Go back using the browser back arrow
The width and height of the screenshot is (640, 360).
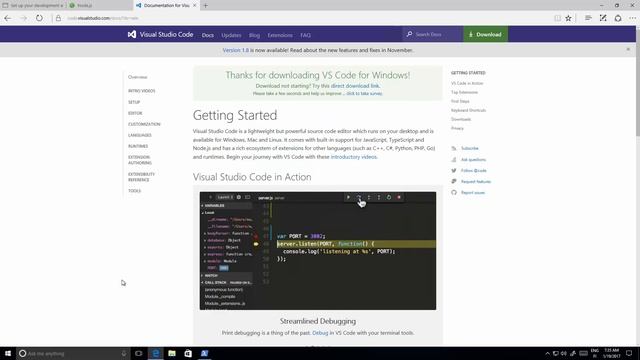(8, 18)
